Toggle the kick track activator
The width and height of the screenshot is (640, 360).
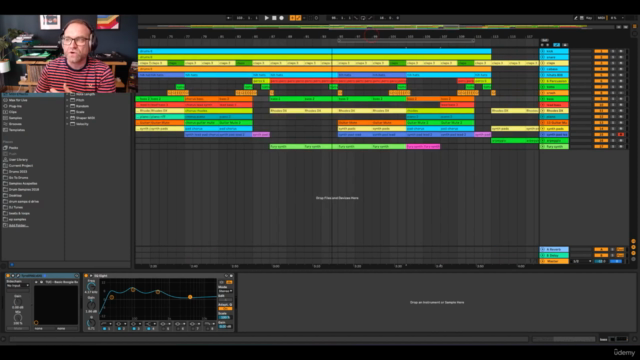(600, 51)
